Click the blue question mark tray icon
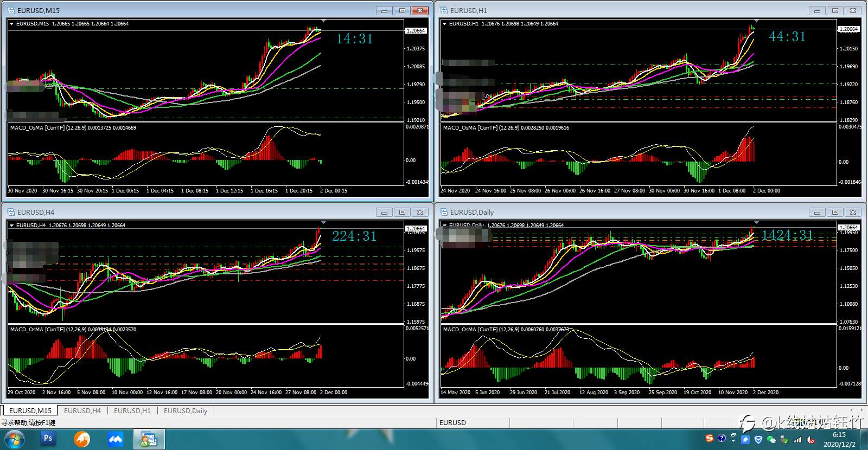 722,438
